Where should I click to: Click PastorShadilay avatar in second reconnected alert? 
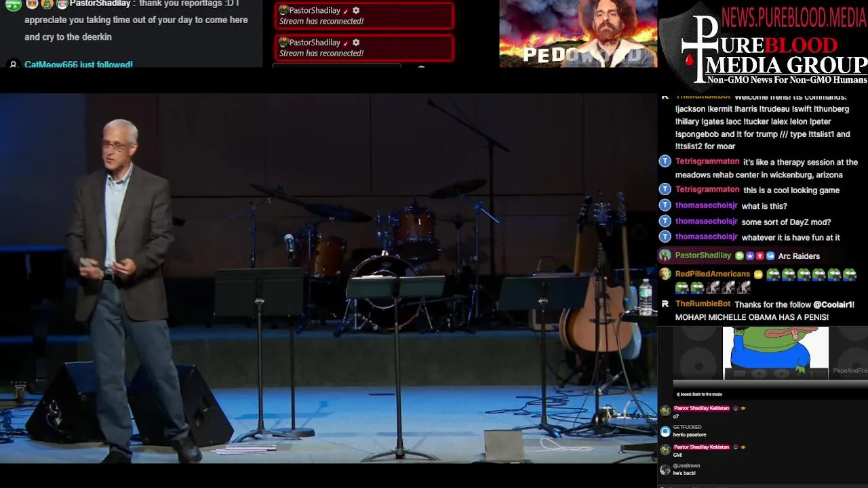tap(283, 43)
